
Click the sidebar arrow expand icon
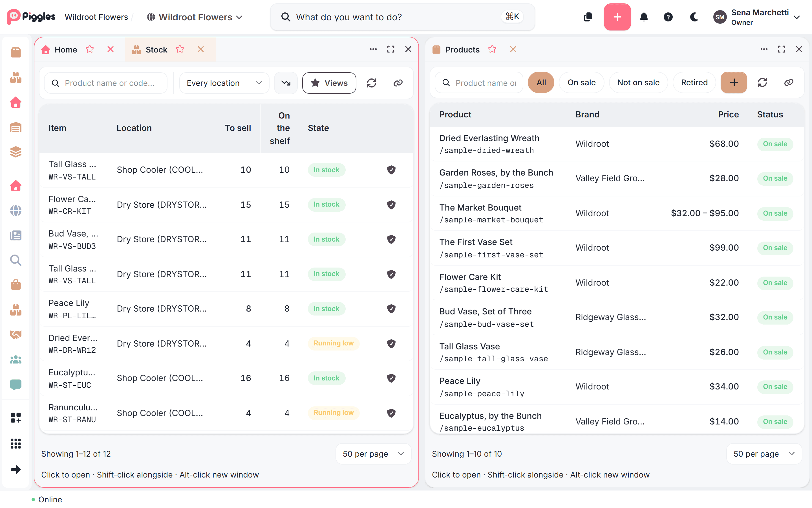pos(16,469)
